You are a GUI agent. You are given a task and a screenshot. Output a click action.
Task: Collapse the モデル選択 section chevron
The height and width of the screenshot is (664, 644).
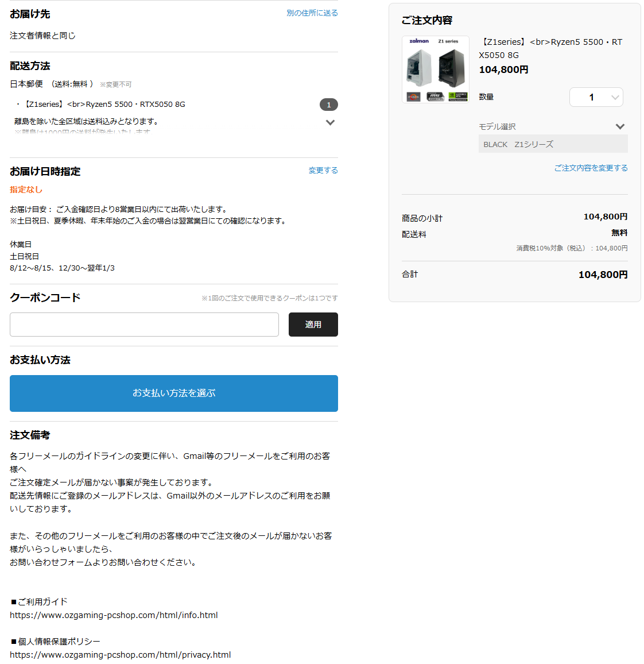620,126
